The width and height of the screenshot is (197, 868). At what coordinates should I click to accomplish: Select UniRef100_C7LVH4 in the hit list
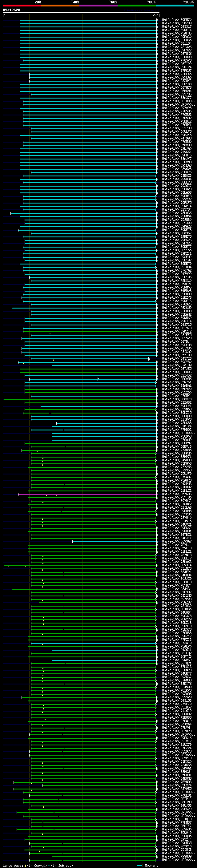(x=177, y=728)
